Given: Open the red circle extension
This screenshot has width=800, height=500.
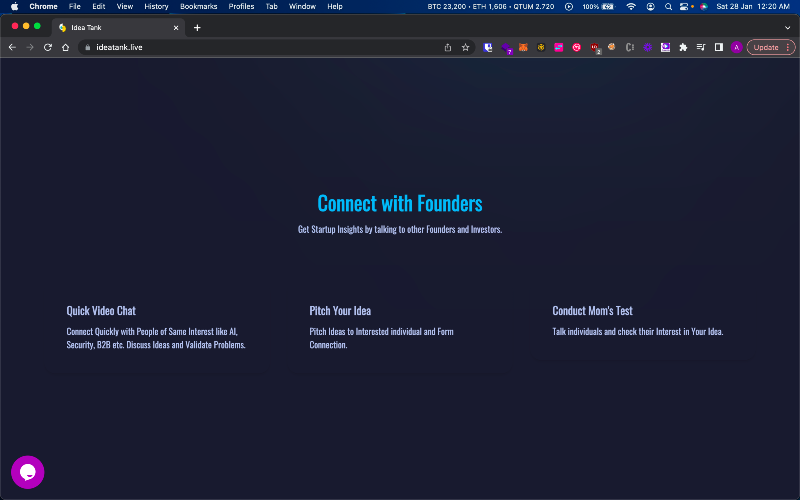Looking at the screenshot, I should click(x=577, y=47).
